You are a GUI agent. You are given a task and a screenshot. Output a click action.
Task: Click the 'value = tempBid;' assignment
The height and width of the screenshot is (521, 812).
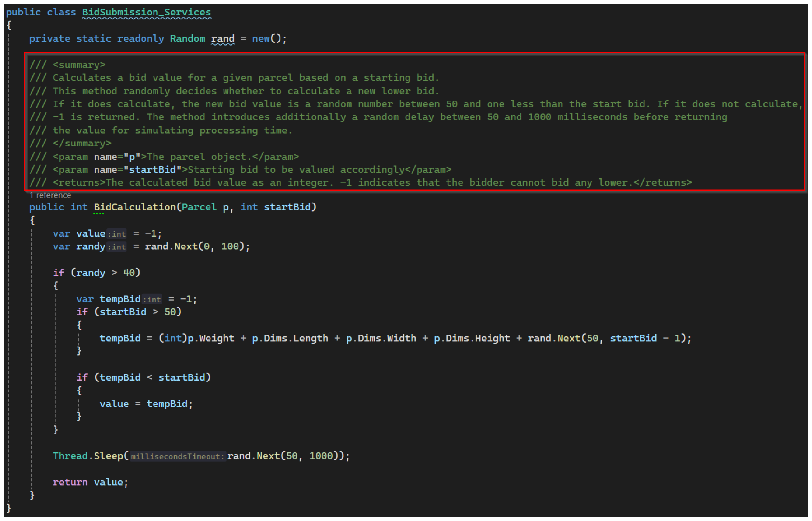146,404
